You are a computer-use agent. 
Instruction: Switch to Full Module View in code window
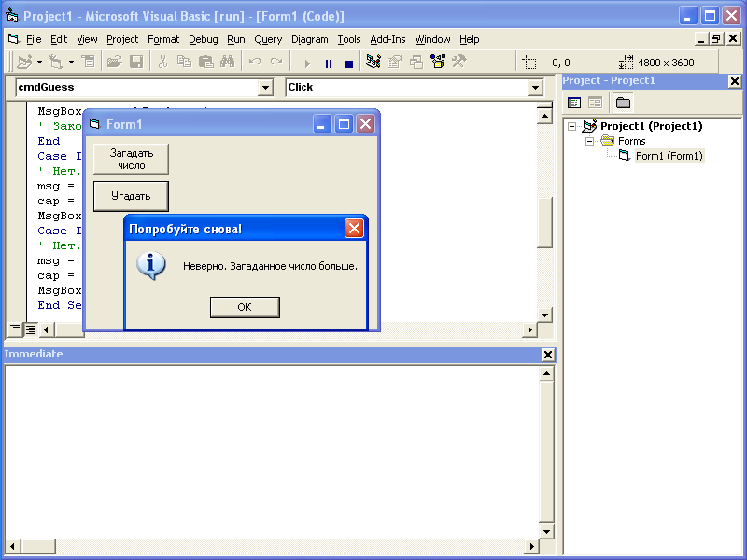coord(31,329)
